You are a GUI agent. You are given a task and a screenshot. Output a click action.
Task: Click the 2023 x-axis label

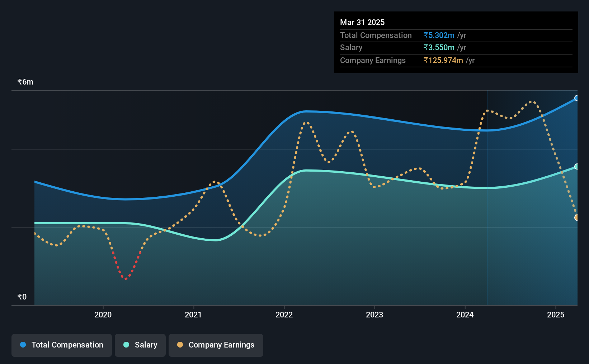[374, 315]
